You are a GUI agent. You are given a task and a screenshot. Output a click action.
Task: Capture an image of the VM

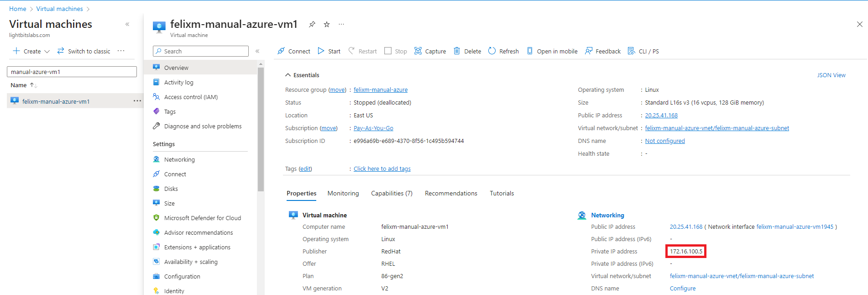(x=430, y=51)
